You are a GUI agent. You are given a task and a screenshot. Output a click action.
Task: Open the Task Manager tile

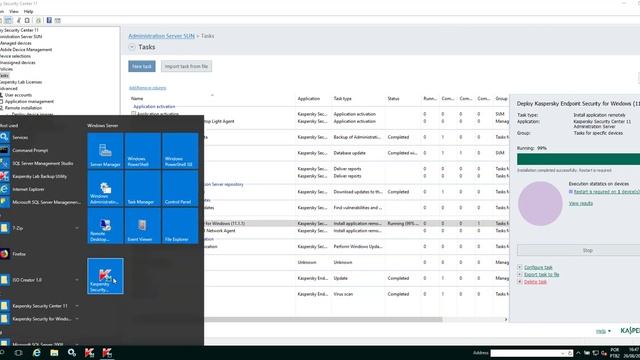(x=143, y=188)
